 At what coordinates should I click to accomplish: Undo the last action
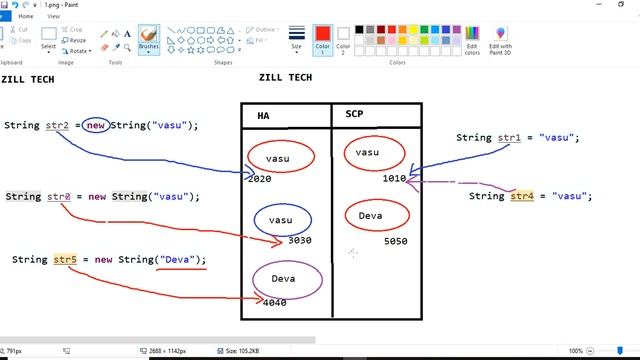point(16,4)
